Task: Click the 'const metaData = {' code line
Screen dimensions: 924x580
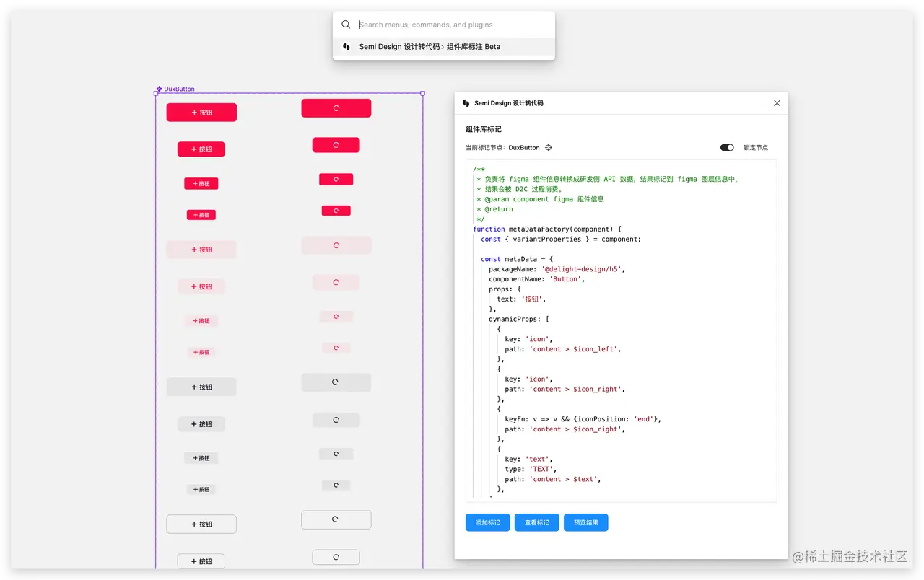Action: click(x=517, y=259)
